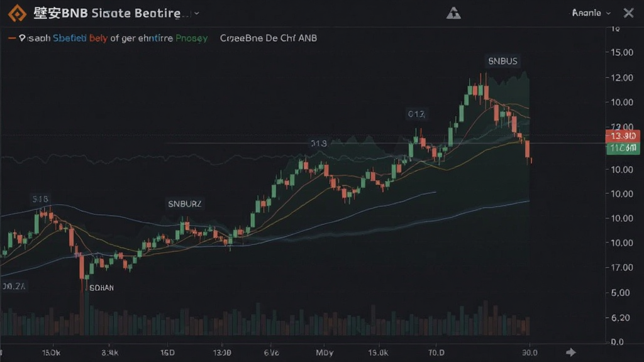Select the blue Sbefieb legend label
644x362 pixels.
point(69,38)
